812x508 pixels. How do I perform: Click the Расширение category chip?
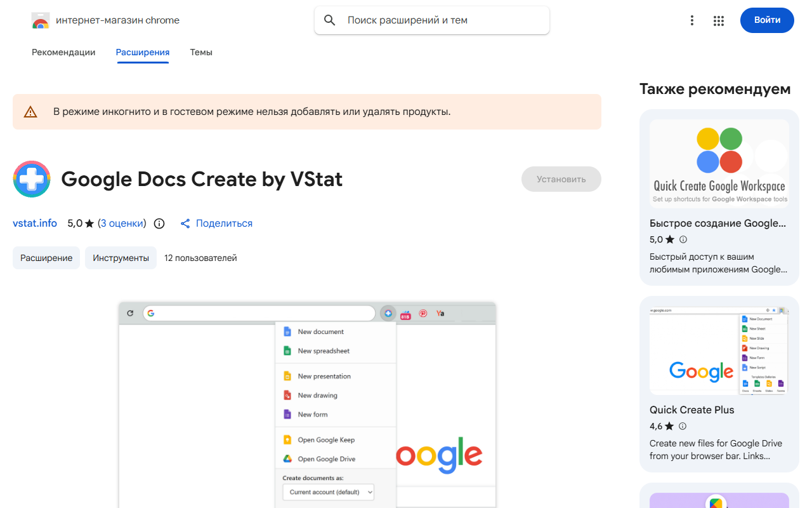pyautogui.click(x=46, y=258)
